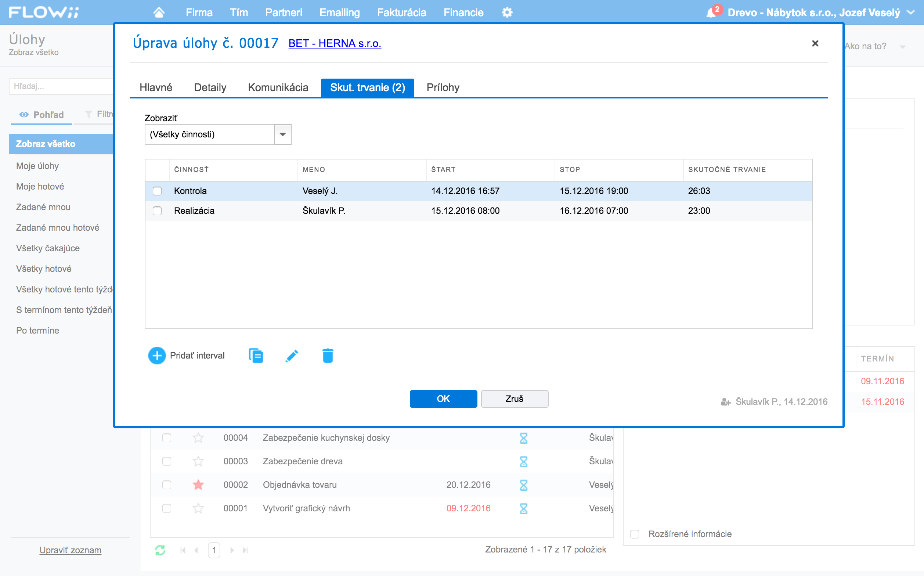Open the (Všetky činnosti) combo box
924x576 pixels.
(218, 134)
